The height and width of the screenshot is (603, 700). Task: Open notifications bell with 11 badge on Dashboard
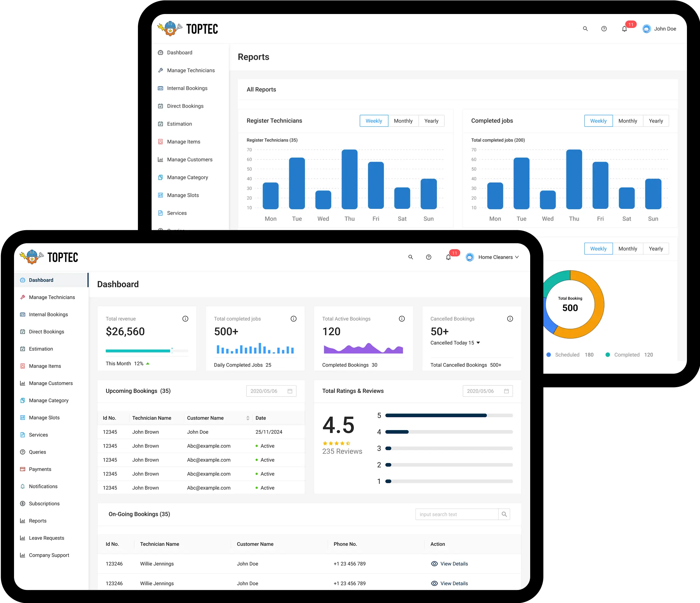[448, 257]
